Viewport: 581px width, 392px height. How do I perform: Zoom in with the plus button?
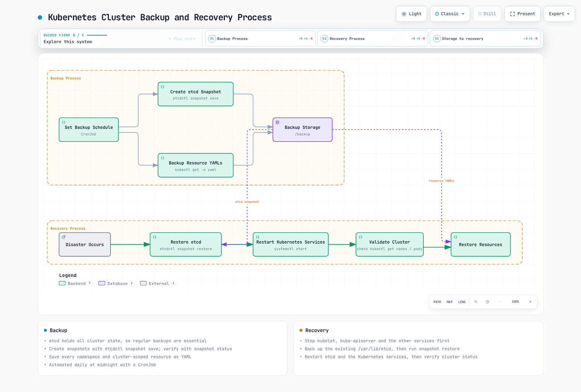(530, 302)
